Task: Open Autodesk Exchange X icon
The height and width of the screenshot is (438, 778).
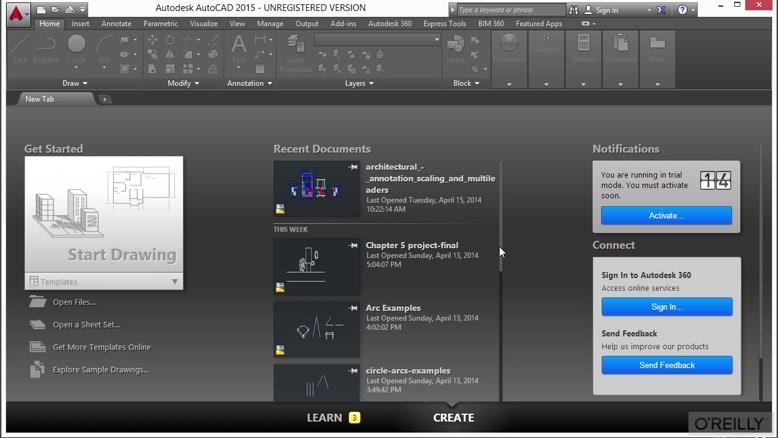Action: click(661, 10)
